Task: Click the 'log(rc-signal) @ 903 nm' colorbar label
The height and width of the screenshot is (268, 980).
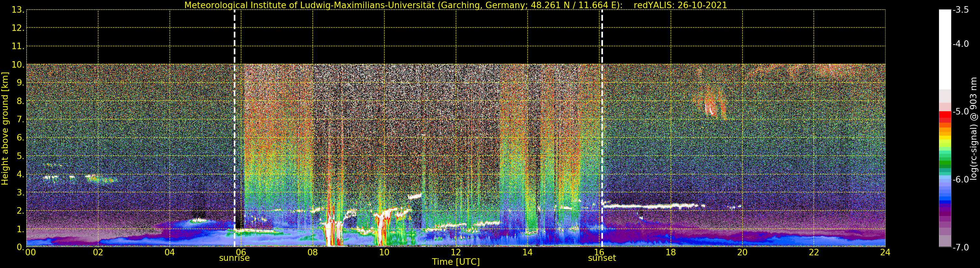Action: [973, 128]
